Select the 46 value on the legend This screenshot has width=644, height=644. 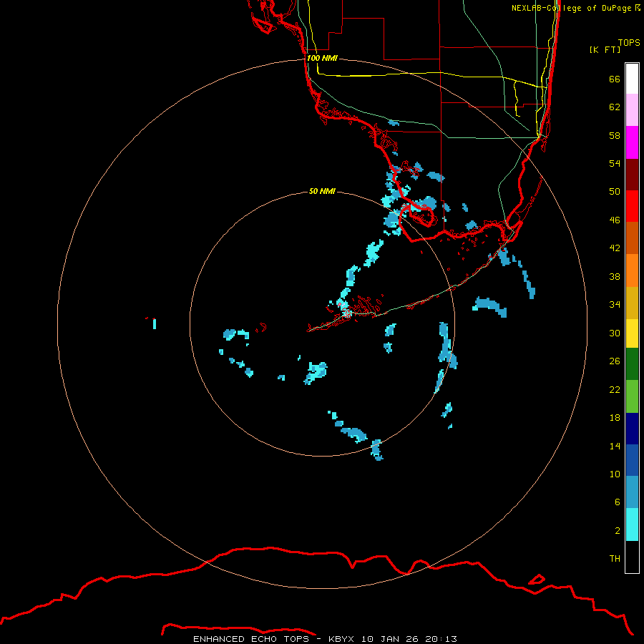tap(615, 220)
